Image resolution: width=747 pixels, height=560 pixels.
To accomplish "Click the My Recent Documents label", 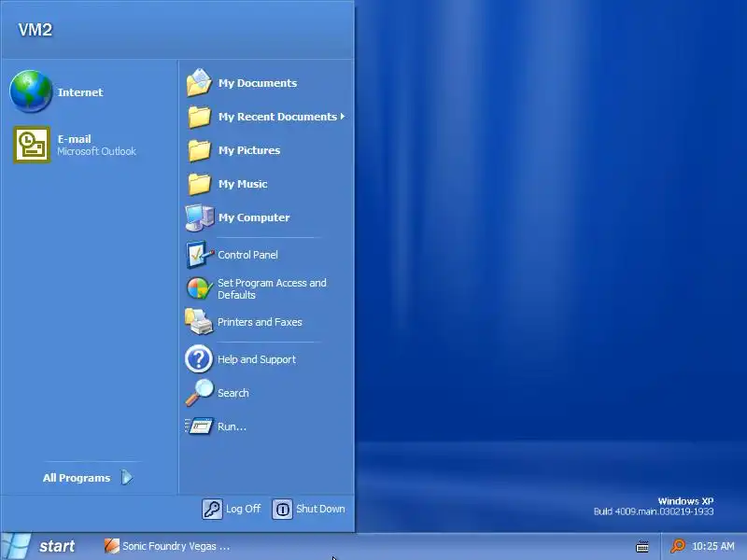I will point(277,117).
